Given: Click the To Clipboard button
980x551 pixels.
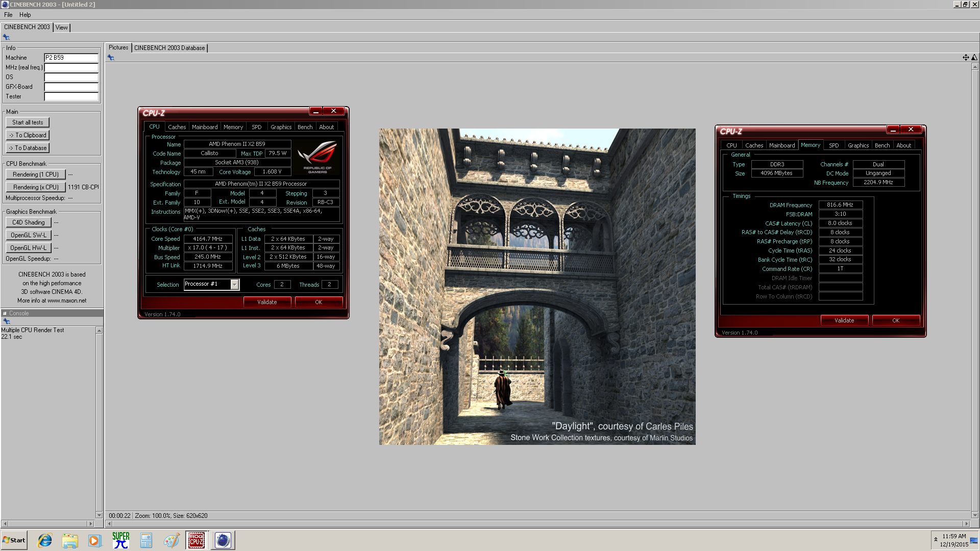Looking at the screenshot, I should pyautogui.click(x=28, y=135).
